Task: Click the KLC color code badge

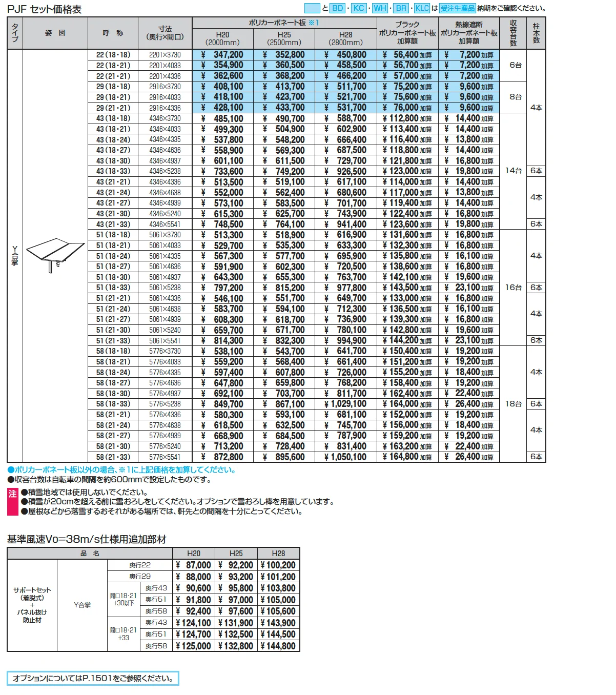Action: (422, 8)
